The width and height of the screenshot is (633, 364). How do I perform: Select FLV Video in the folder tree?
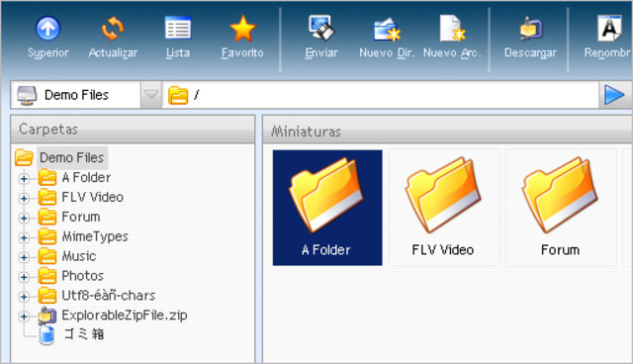[x=92, y=198]
